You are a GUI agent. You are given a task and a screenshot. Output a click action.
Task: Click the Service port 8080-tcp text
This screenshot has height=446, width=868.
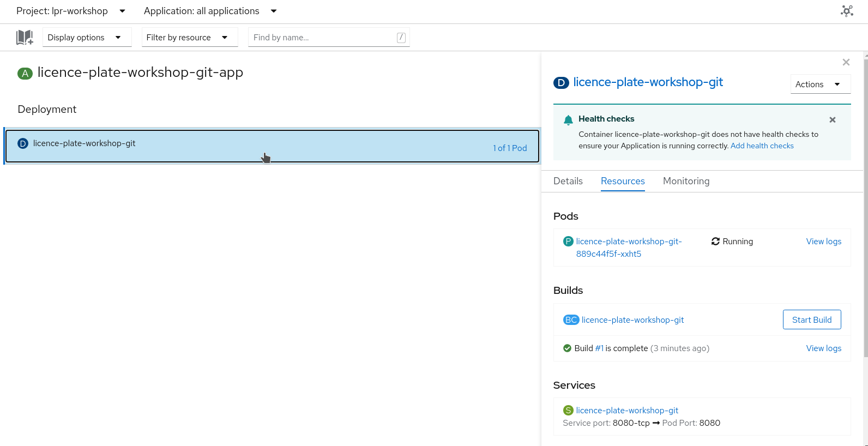(x=606, y=423)
